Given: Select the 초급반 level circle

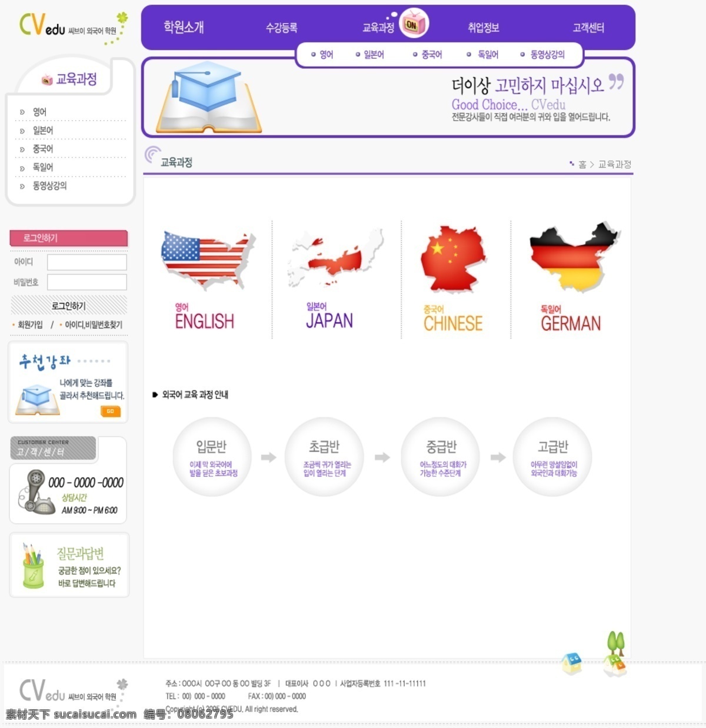Looking at the screenshot, I should pos(324,457).
